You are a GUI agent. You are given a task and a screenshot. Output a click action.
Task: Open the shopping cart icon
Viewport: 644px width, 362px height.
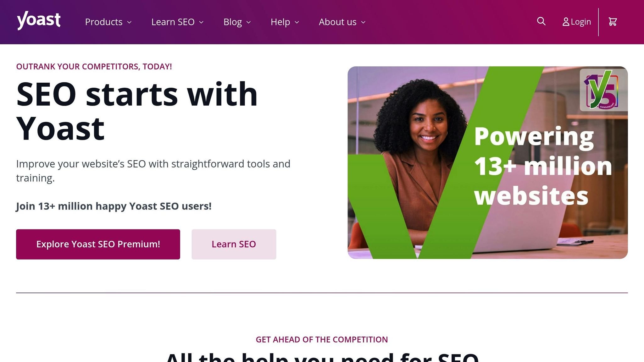[x=613, y=22]
